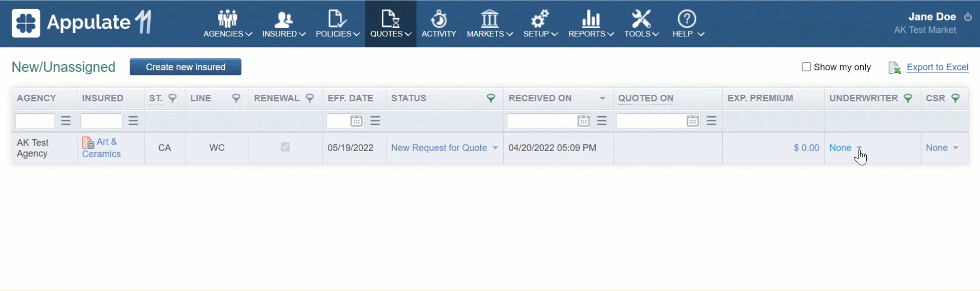Go to the Activity page
Viewport: 980px width, 291px height.
tap(439, 24)
